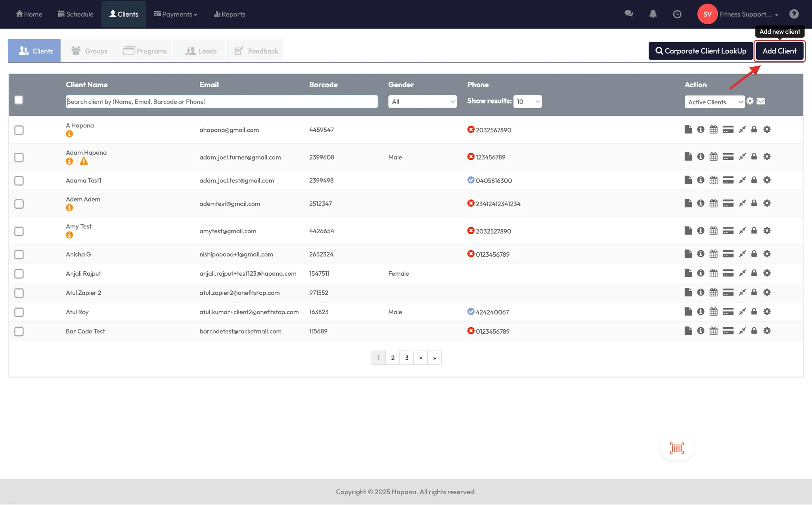The image size is (812, 505).
Task: Click the notifications bell icon
Action: [x=653, y=14]
